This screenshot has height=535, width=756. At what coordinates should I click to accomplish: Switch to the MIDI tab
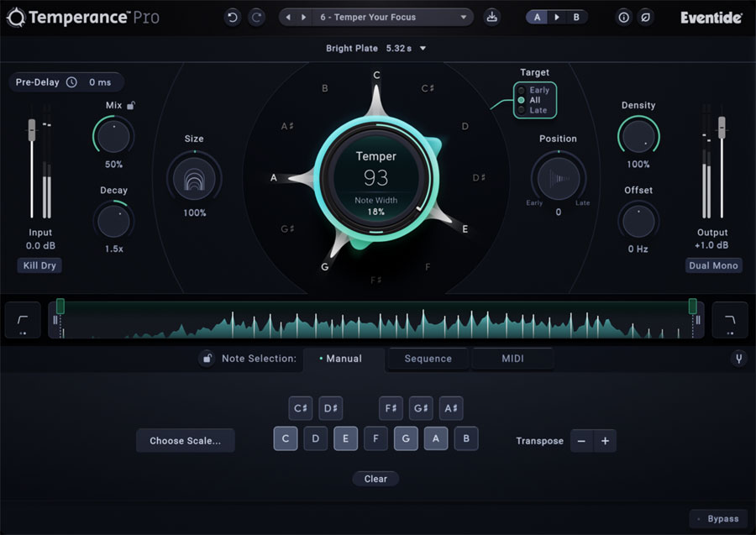[x=512, y=359]
